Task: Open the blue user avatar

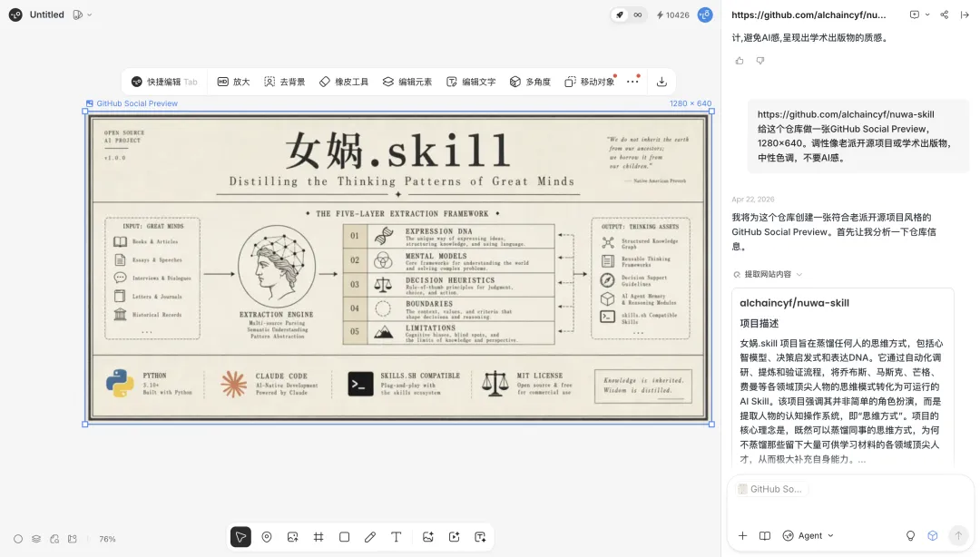Action: [x=705, y=15]
